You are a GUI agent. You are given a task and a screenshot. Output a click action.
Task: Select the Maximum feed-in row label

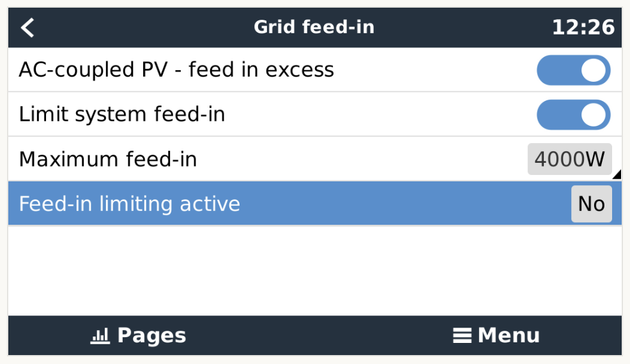[108, 159]
